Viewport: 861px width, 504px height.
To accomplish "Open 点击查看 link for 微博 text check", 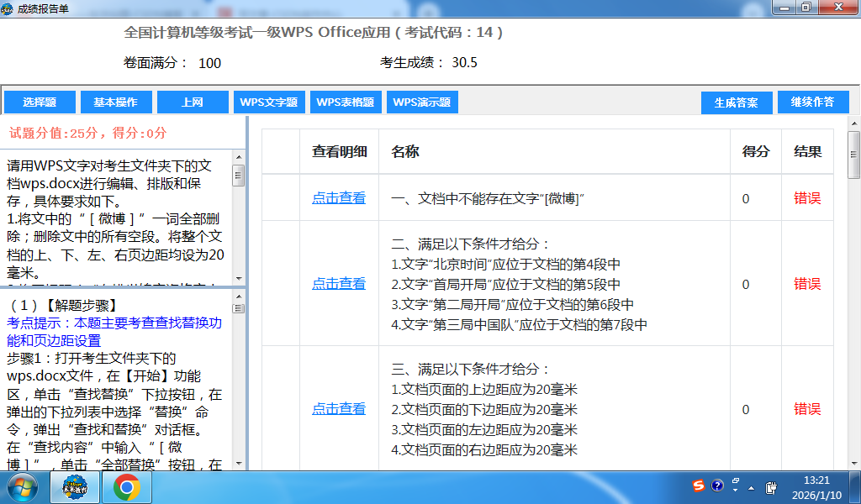I will click(339, 198).
